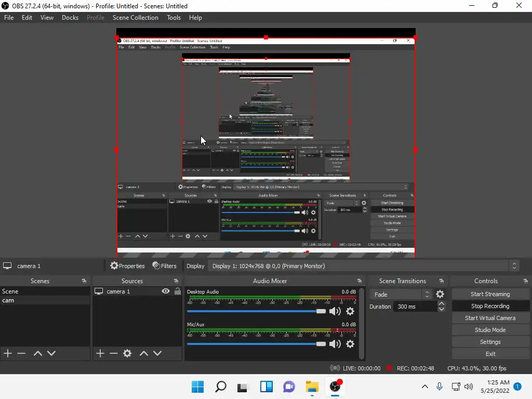This screenshot has width=532, height=399.
Task: Open transition properties gear next to Fade
Action: [440, 294]
